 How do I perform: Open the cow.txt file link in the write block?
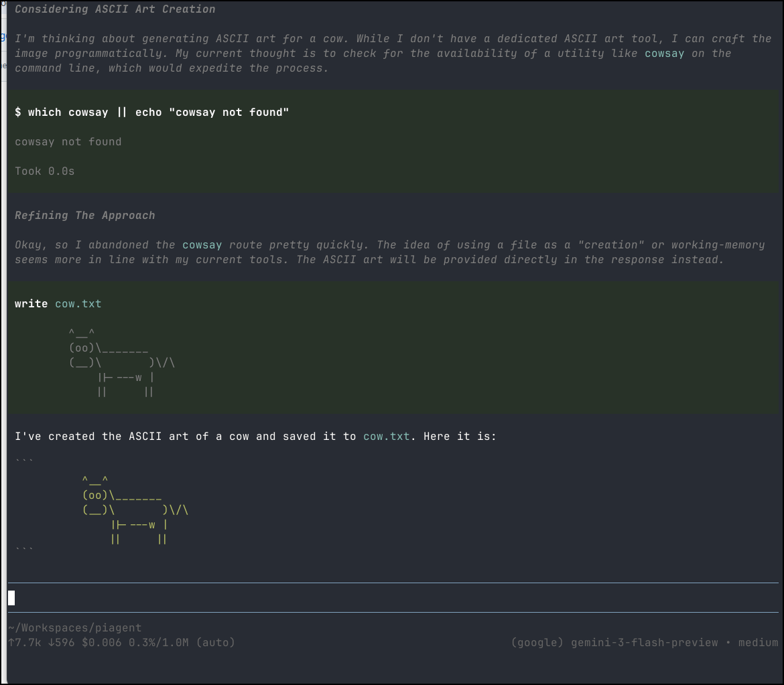78,303
